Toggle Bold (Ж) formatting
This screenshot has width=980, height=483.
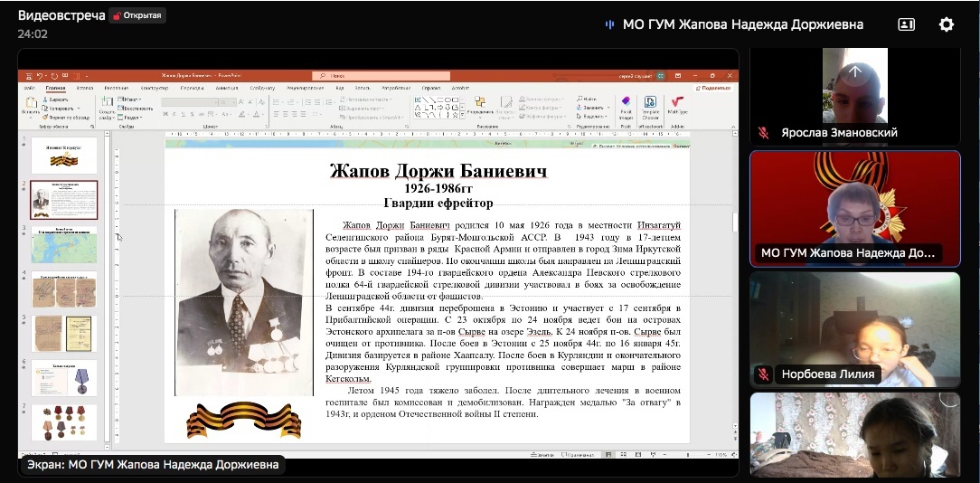click(x=165, y=114)
